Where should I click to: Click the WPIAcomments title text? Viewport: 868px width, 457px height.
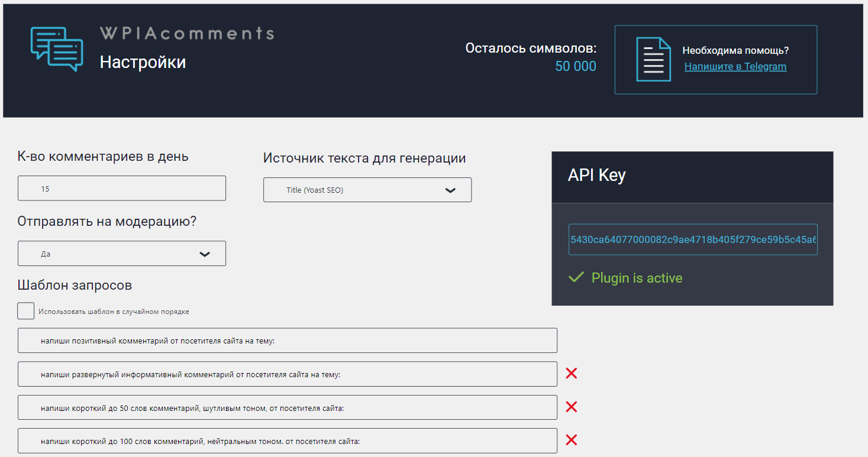click(x=187, y=33)
